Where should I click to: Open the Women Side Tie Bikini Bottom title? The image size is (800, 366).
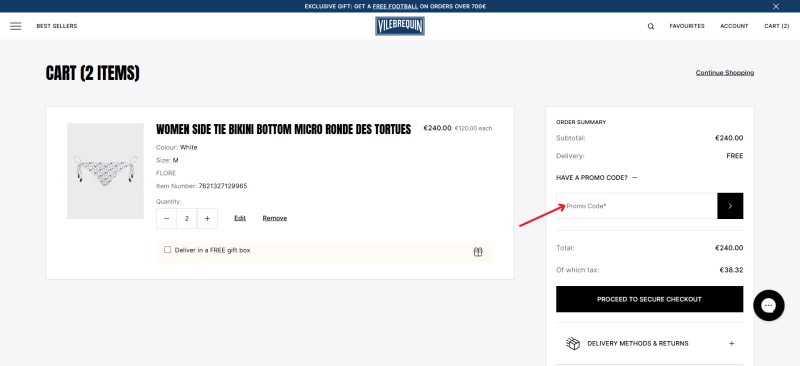point(283,129)
